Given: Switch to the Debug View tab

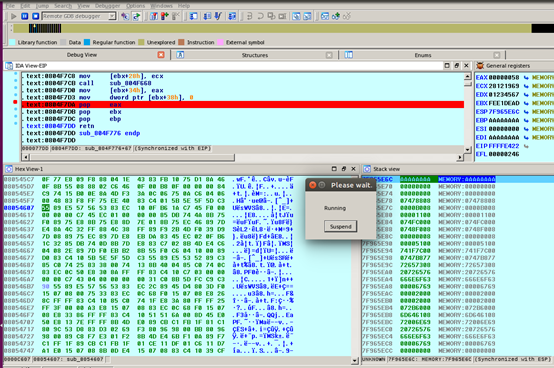Looking at the screenshot, I should point(82,55).
